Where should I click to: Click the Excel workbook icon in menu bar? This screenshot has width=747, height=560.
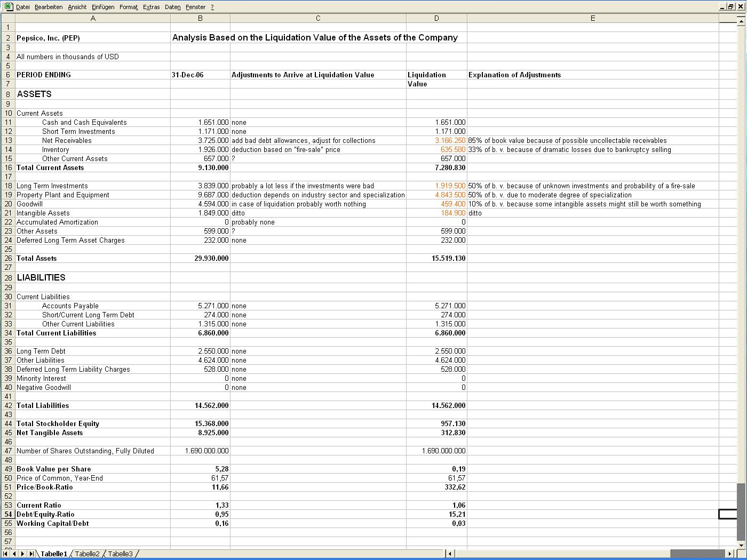(9, 6)
